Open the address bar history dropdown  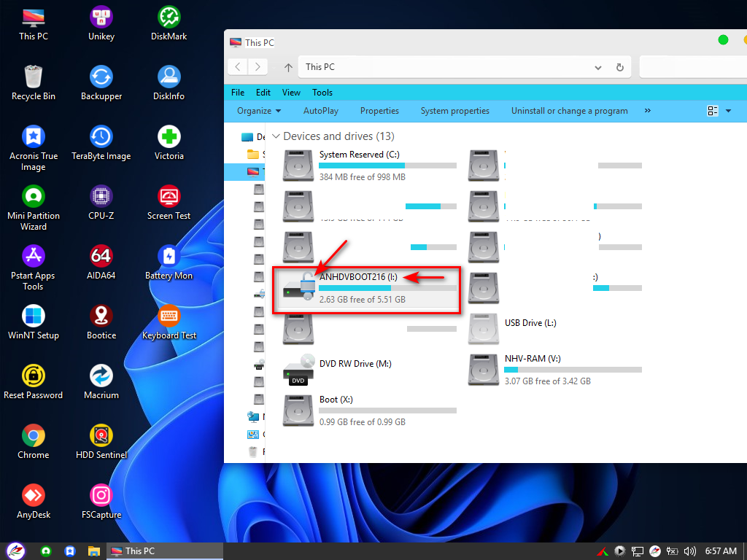pyautogui.click(x=598, y=68)
